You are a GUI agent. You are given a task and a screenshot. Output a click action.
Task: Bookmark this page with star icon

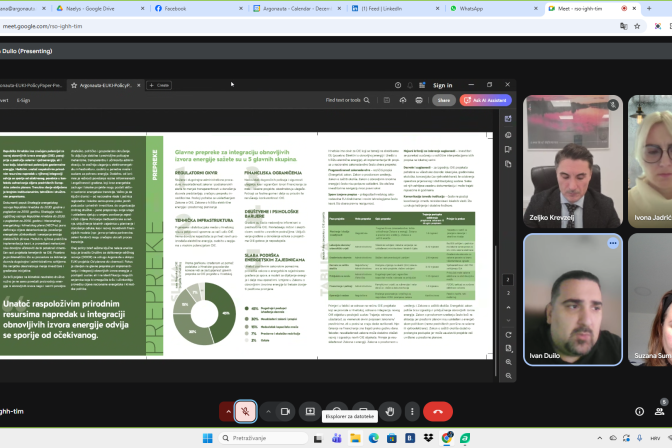[637, 26]
